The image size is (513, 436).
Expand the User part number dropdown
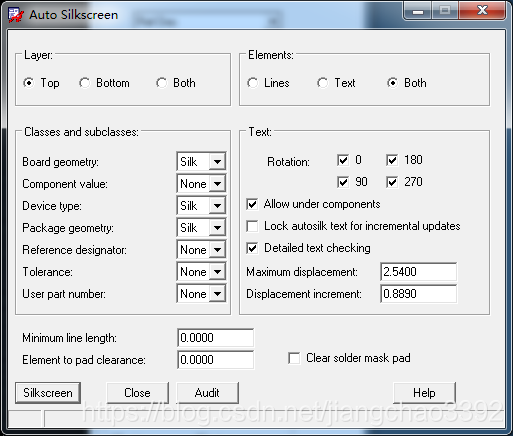[217, 294]
